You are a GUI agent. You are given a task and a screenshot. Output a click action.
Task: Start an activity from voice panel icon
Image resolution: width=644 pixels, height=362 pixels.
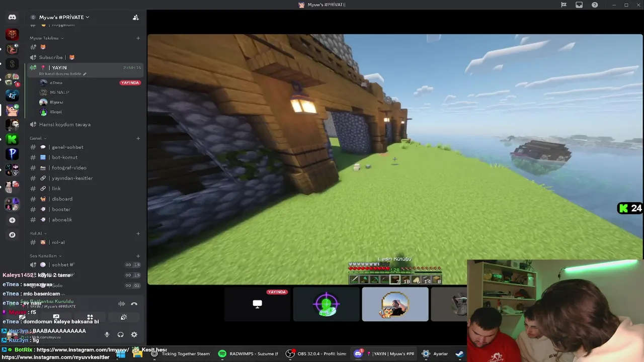tap(90, 317)
